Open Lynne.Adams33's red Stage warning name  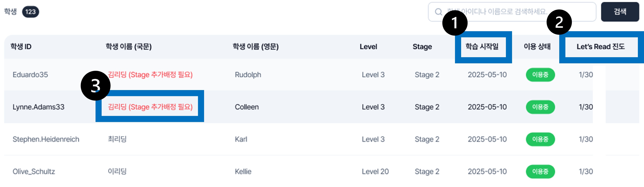click(150, 107)
